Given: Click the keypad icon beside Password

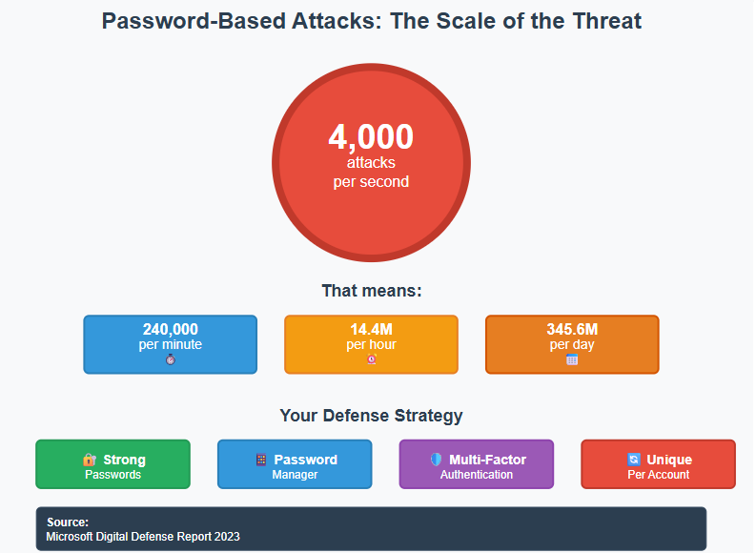Looking at the screenshot, I should [261, 460].
